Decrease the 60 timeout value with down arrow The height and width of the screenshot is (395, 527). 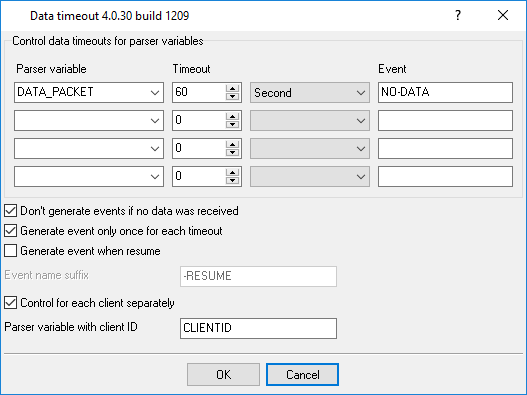coord(232,96)
